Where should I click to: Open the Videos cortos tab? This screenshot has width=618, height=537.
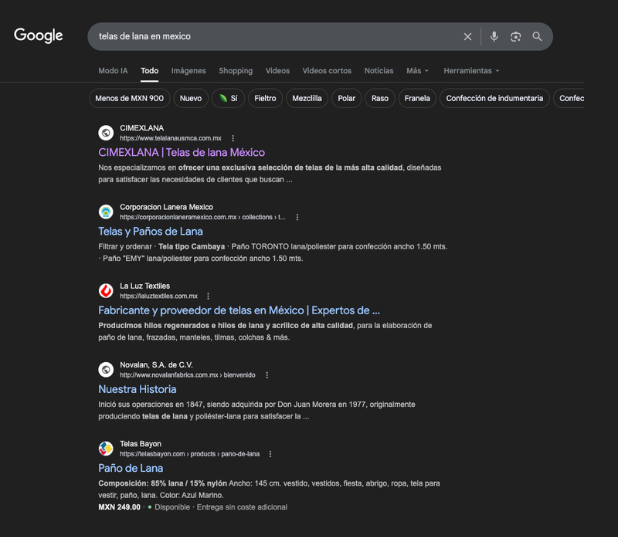(x=327, y=71)
